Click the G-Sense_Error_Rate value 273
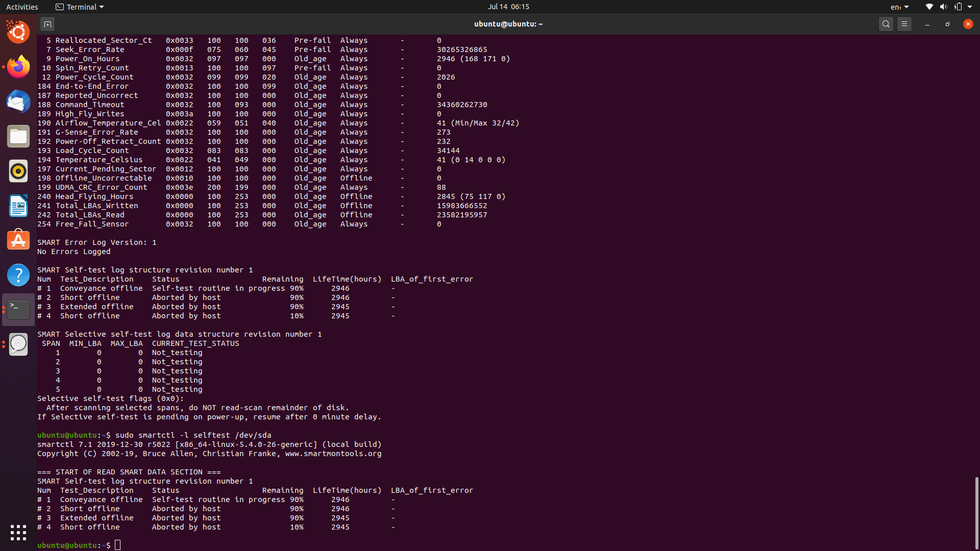 click(444, 132)
